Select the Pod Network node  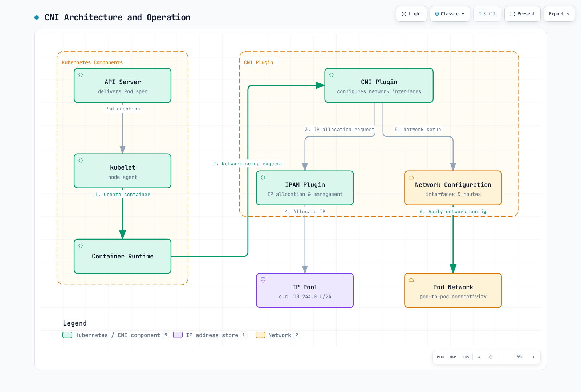click(x=453, y=290)
